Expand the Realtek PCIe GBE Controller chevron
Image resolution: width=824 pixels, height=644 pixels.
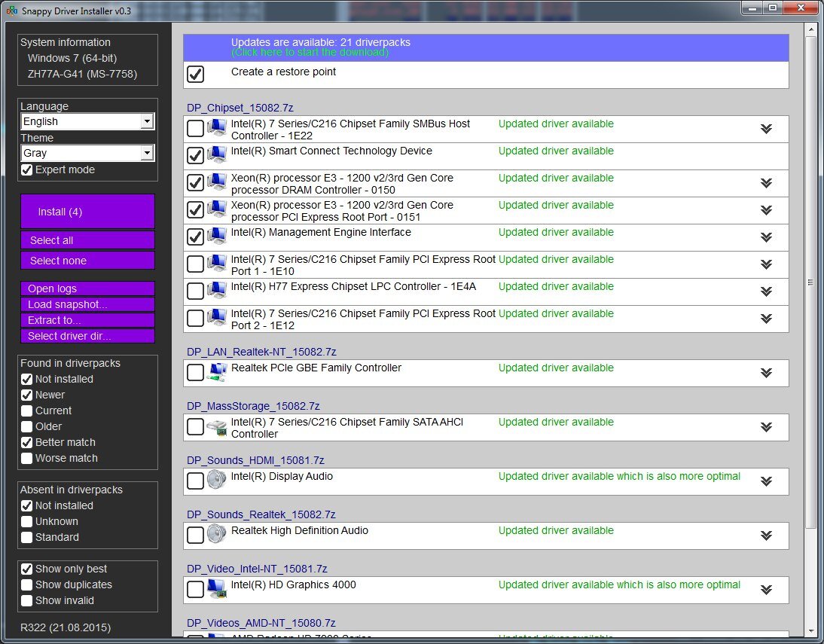pyautogui.click(x=766, y=373)
